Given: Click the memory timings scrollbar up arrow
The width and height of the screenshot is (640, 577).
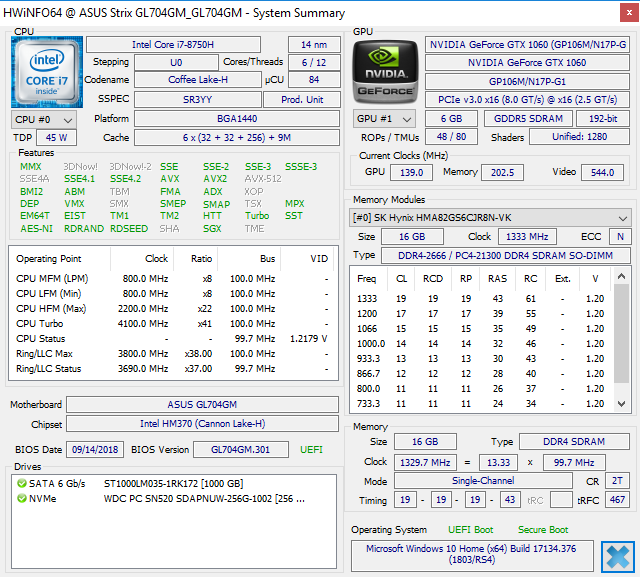Looking at the screenshot, I should (x=621, y=276).
